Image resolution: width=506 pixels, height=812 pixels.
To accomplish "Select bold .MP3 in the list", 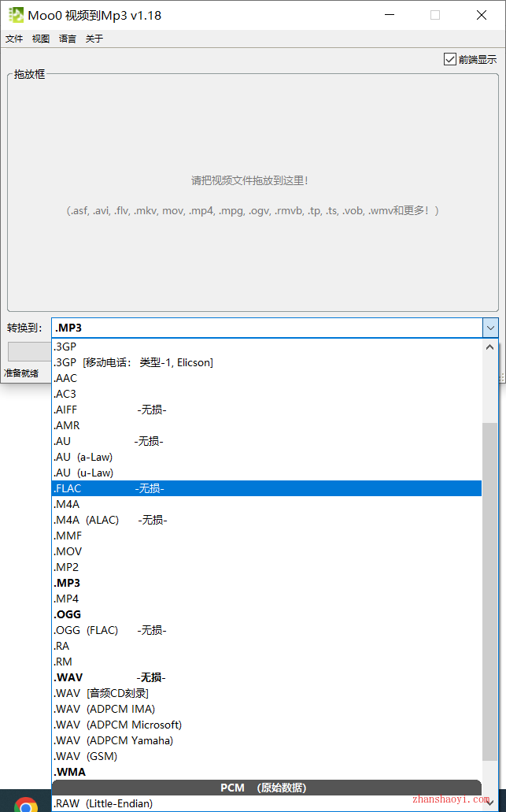I will coord(267,583).
